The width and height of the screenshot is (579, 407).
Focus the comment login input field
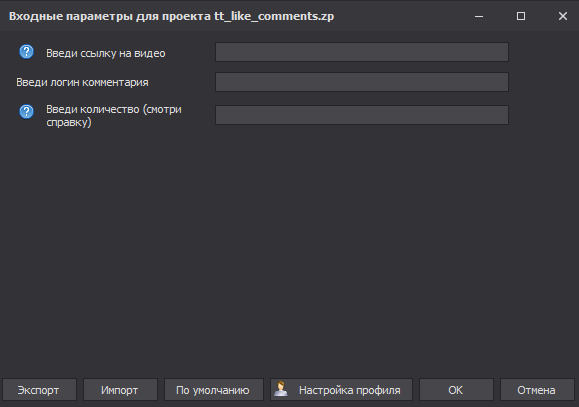click(x=362, y=82)
